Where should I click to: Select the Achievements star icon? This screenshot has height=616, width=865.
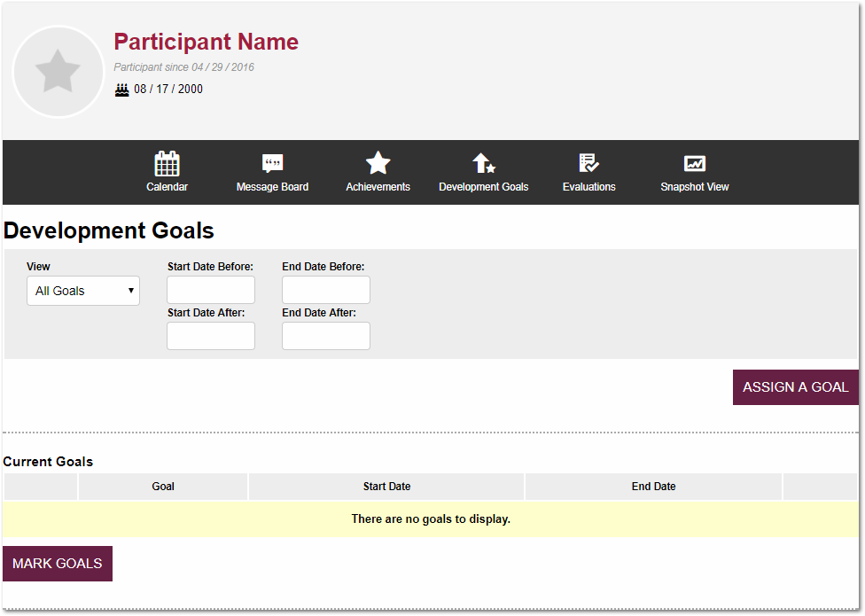coord(378,163)
